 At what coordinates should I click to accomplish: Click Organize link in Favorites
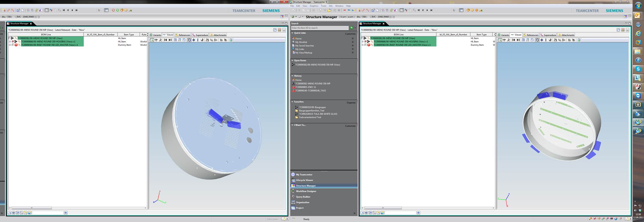coord(351,102)
